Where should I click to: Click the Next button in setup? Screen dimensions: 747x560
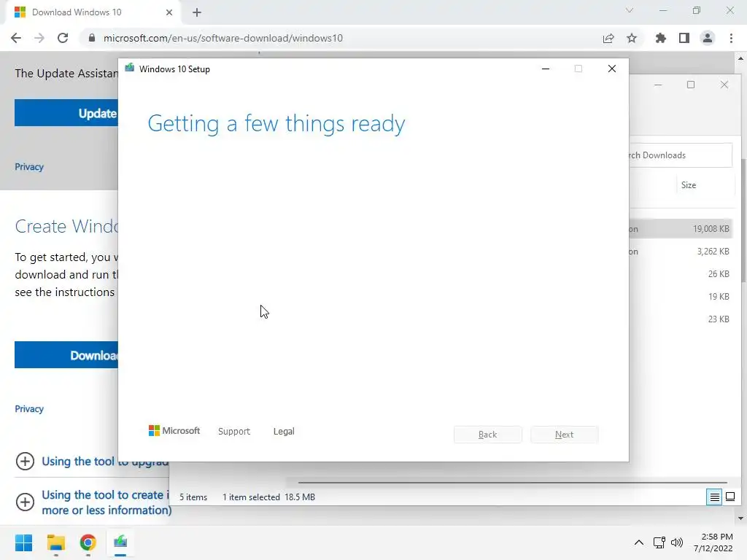(x=564, y=435)
